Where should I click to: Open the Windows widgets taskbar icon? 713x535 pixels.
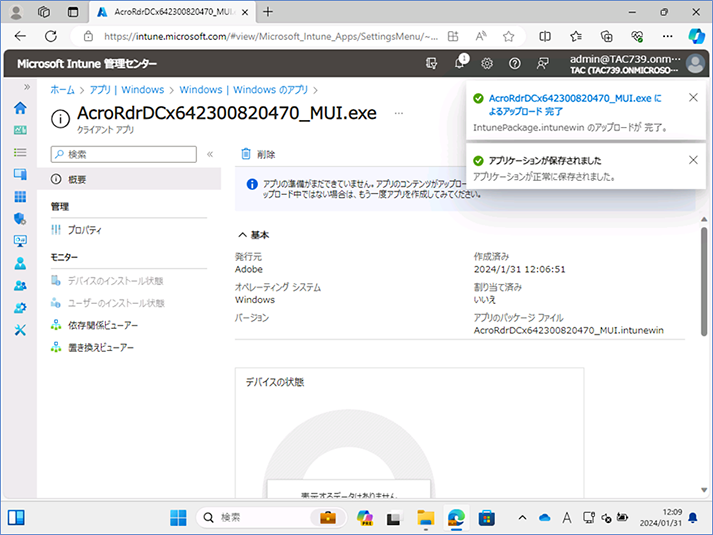click(16, 517)
